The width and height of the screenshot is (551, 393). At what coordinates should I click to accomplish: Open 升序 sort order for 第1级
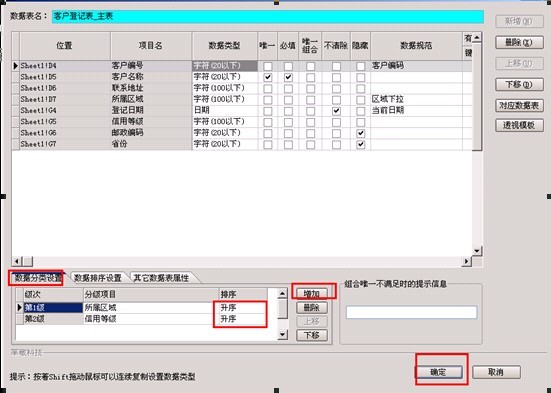(x=242, y=308)
